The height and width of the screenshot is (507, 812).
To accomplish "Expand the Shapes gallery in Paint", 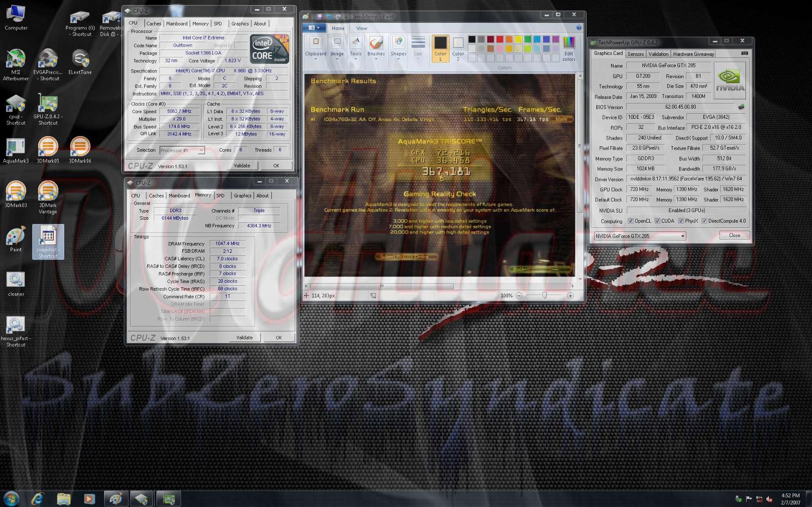I will [x=398, y=49].
